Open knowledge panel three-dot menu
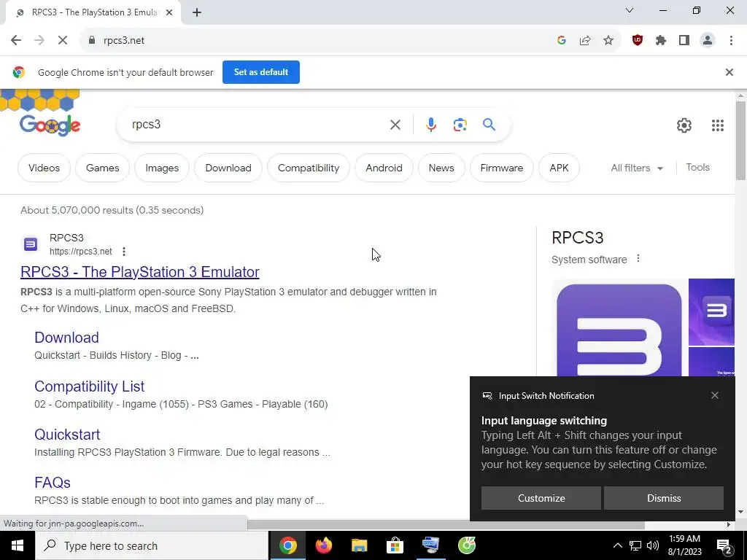 click(638, 259)
